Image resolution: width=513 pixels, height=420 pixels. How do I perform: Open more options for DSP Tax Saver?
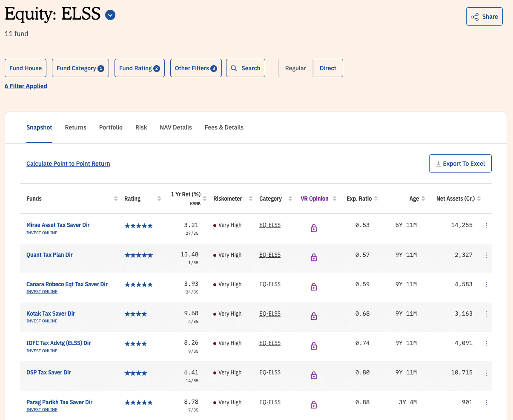(486, 373)
